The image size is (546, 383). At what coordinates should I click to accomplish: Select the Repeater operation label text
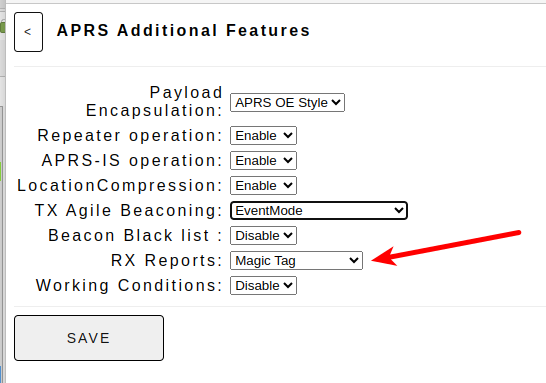coord(130,135)
